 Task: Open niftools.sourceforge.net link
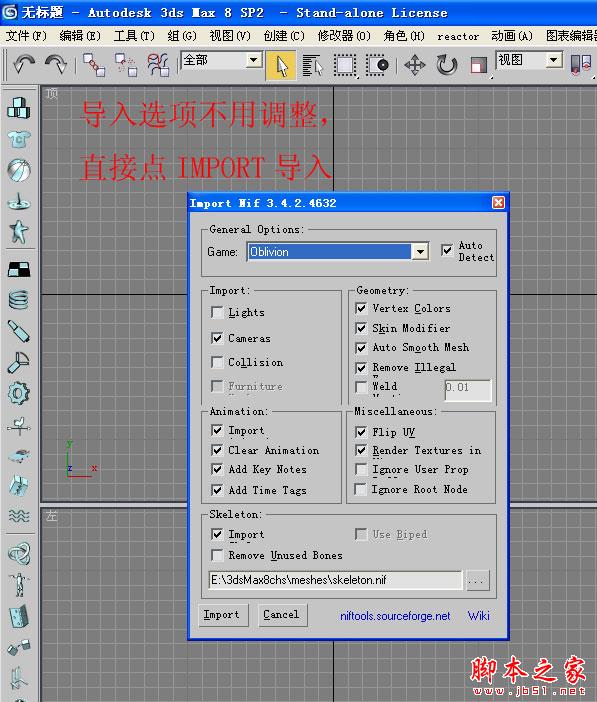(395, 616)
